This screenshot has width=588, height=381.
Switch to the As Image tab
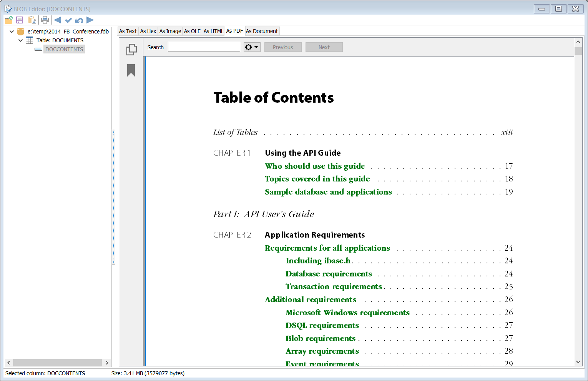tap(170, 31)
